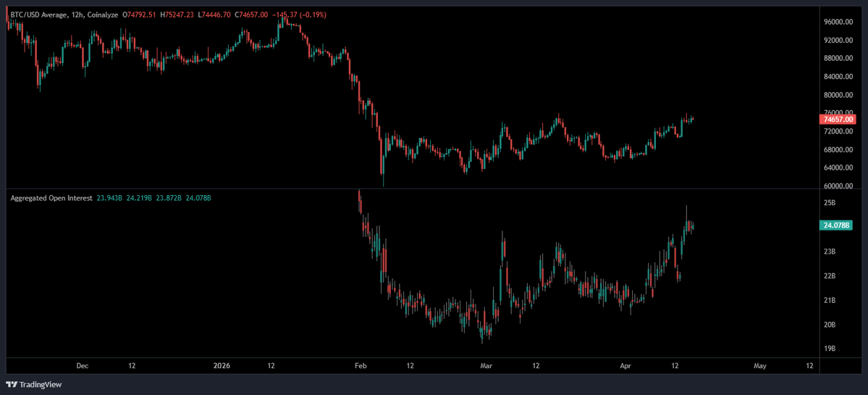Click the 2026 label on time axis
Image resolution: width=868 pixels, height=395 pixels.
pyautogui.click(x=222, y=365)
